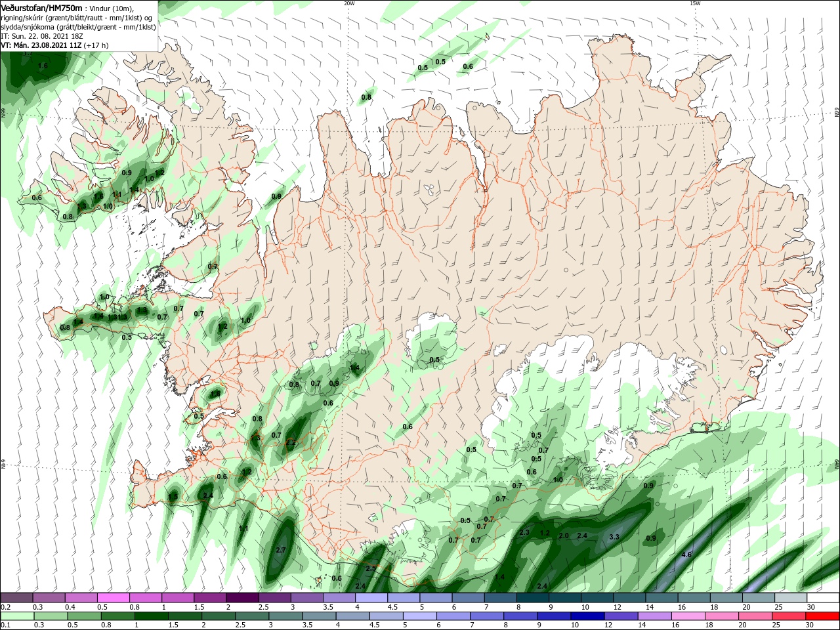840x630 pixels.
Task: Click the 0.2 label in the legend
Action: click(6, 607)
